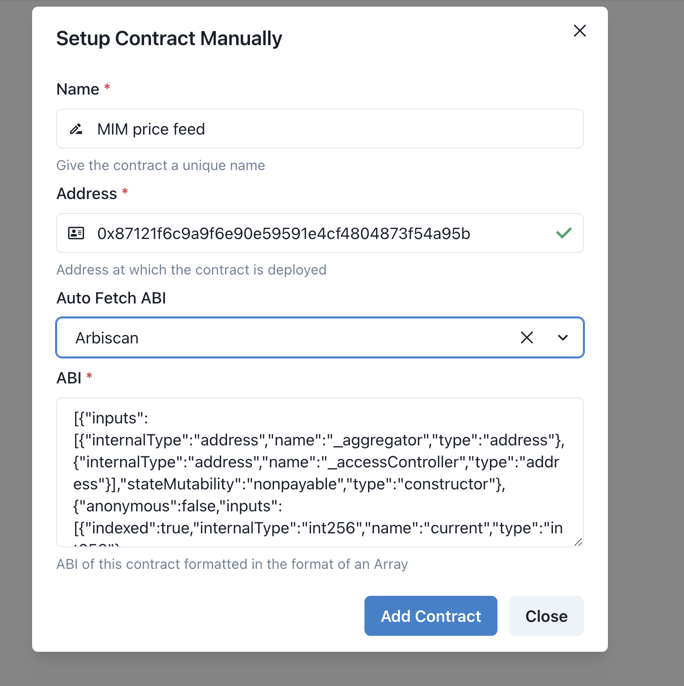The height and width of the screenshot is (686, 684).
Task: Grab the ABI text area resize handle
Action: [577, 541]
